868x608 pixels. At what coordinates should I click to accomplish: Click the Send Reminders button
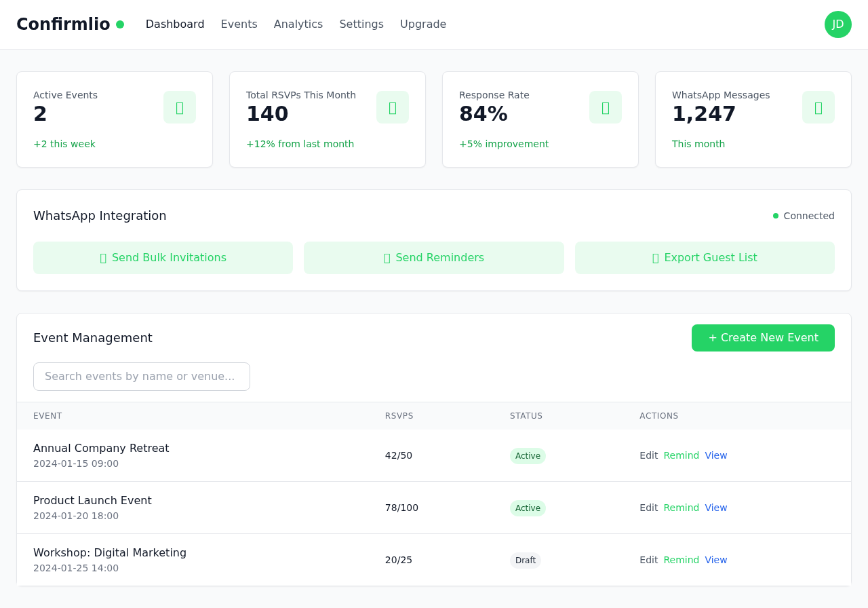434,258
